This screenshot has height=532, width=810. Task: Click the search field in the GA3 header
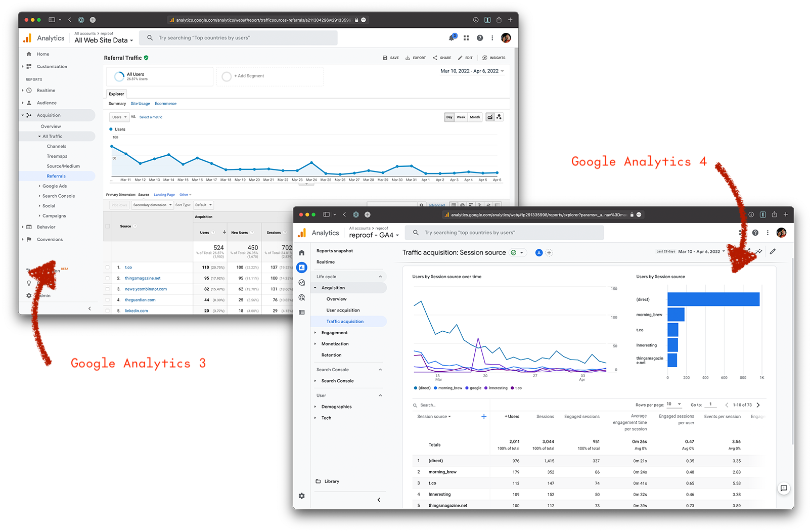point(239,38)
